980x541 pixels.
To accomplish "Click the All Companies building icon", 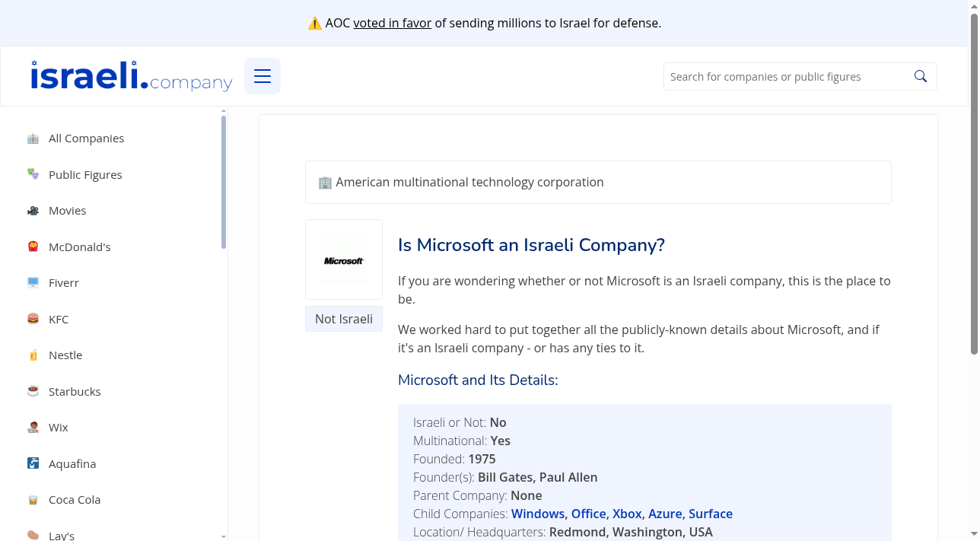I will 33,138.
